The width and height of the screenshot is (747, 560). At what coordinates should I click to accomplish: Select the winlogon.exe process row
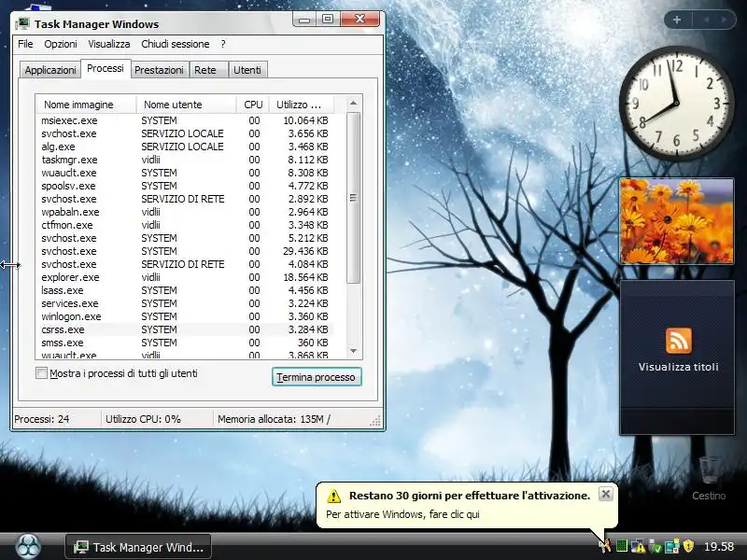point(185,316)
